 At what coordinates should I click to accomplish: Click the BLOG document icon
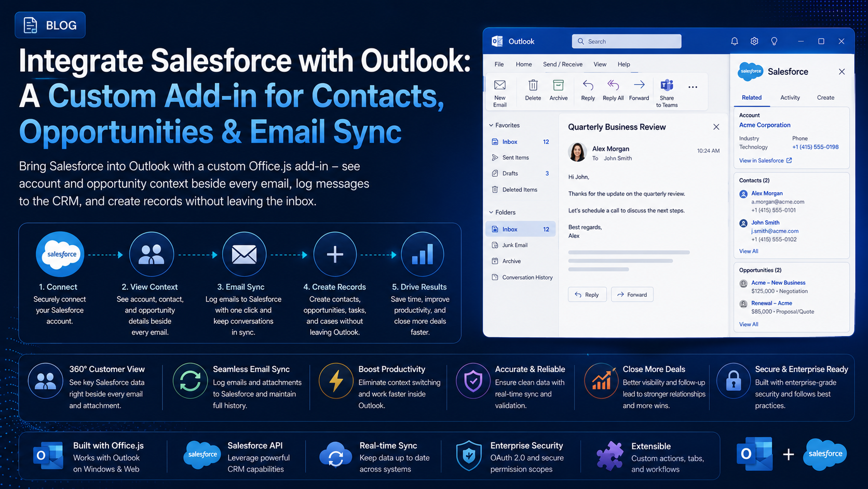(x=31, y=25)
